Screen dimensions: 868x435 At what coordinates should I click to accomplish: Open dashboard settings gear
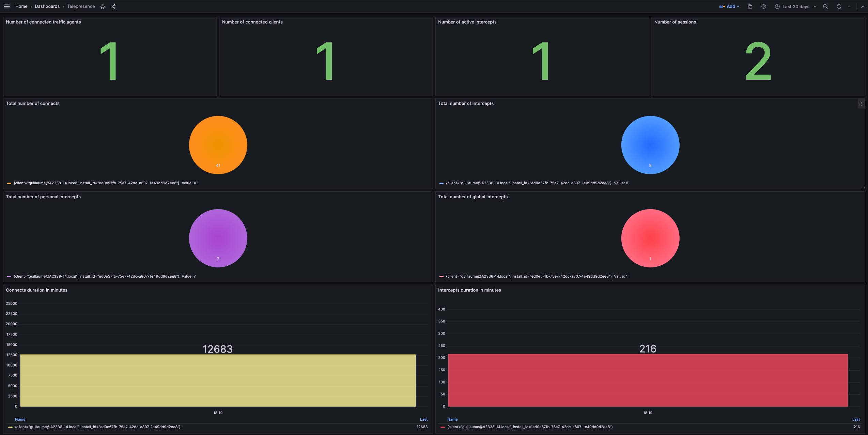pyautogui.click(x=764, y=6)
